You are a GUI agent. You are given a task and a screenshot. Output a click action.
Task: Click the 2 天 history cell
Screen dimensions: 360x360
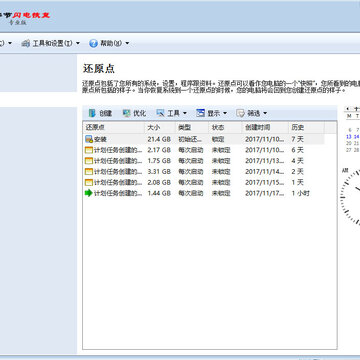point(298,172)
